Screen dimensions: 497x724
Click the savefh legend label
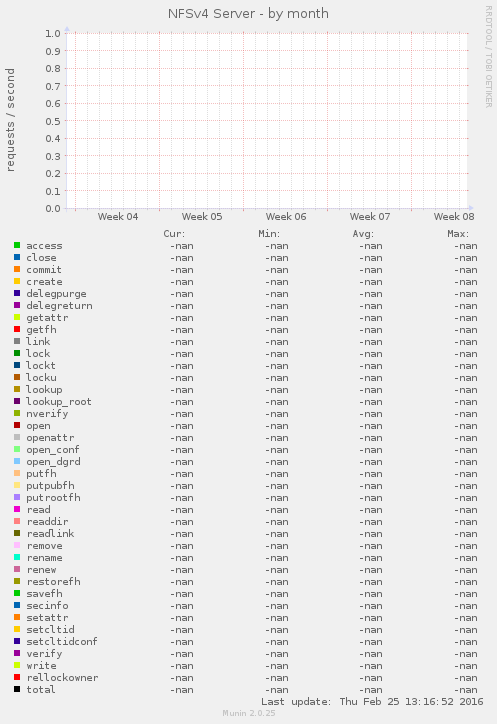[44, 594]
